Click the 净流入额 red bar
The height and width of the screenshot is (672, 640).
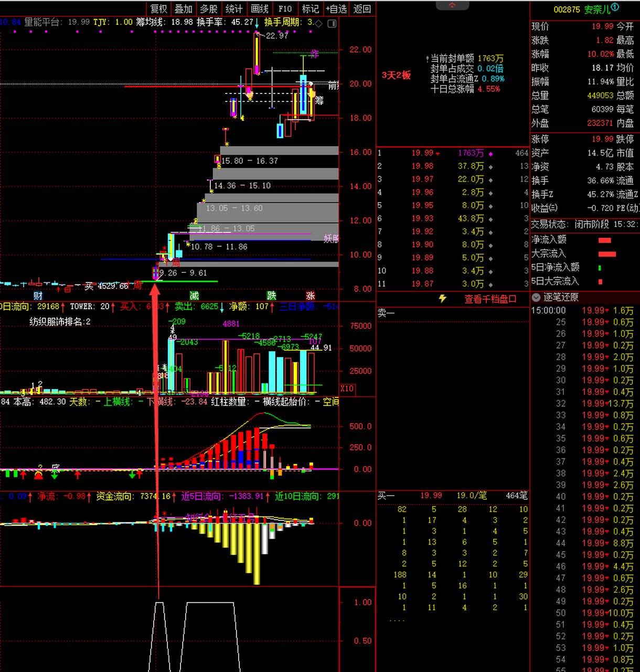coord(605,240)
